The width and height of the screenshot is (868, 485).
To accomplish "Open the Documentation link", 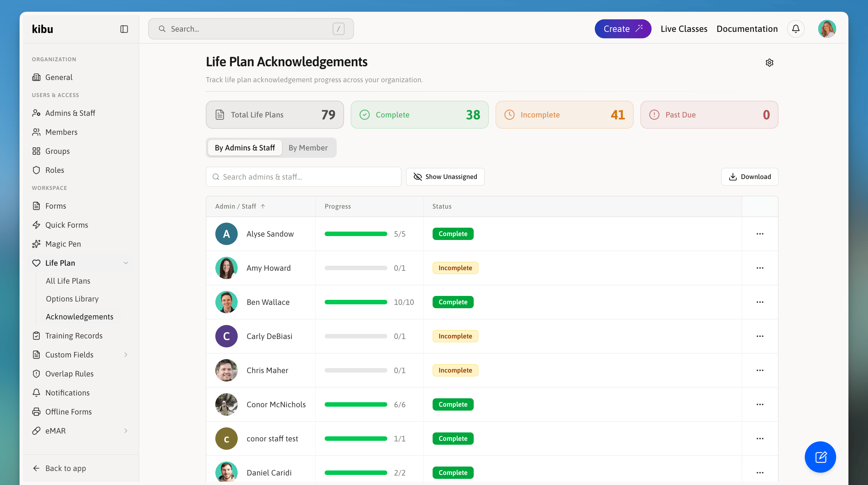I will coord(747,29).
